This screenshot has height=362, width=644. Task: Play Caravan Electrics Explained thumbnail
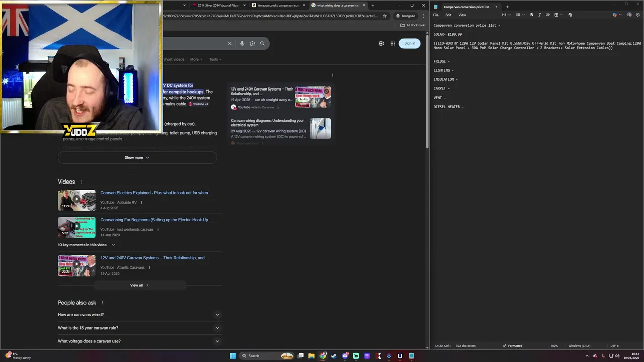76,200
